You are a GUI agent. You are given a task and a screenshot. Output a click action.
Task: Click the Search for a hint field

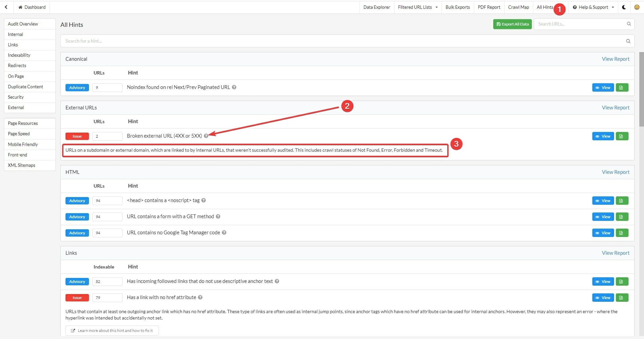tap(342, 41)
